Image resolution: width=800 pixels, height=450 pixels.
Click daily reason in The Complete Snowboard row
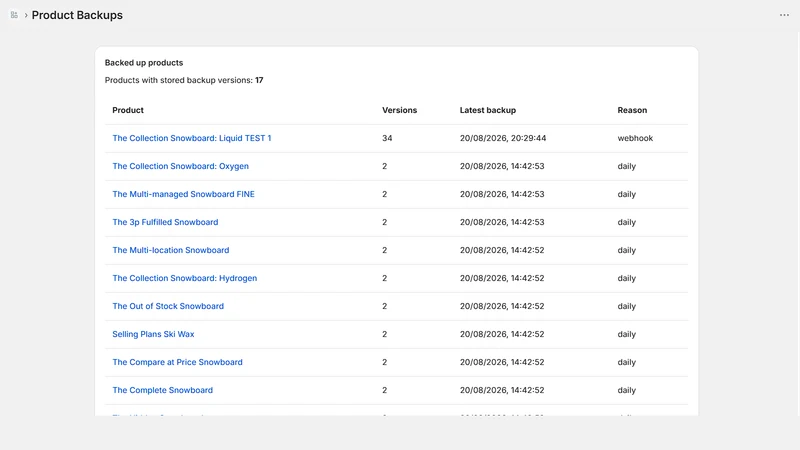(x=627, y=390)
